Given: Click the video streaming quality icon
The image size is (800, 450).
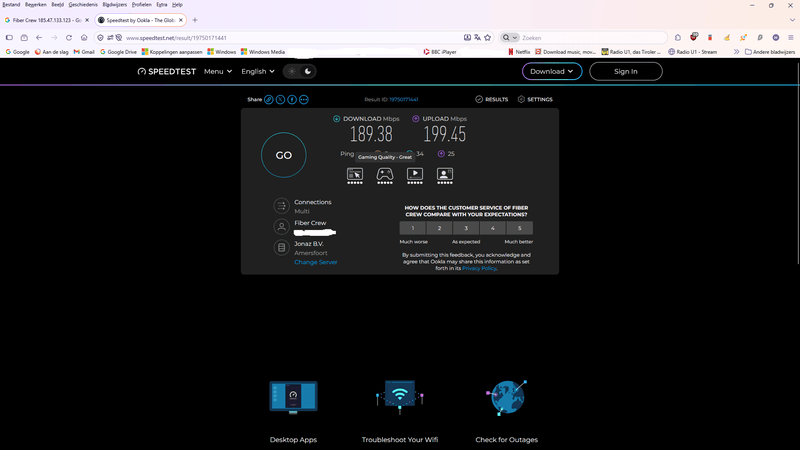Looking at the screenshot, I should [415, 176].
